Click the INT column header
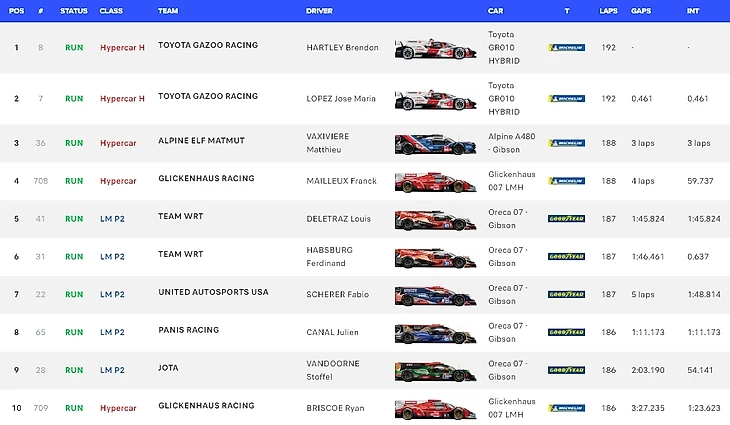 coord(693,11)
